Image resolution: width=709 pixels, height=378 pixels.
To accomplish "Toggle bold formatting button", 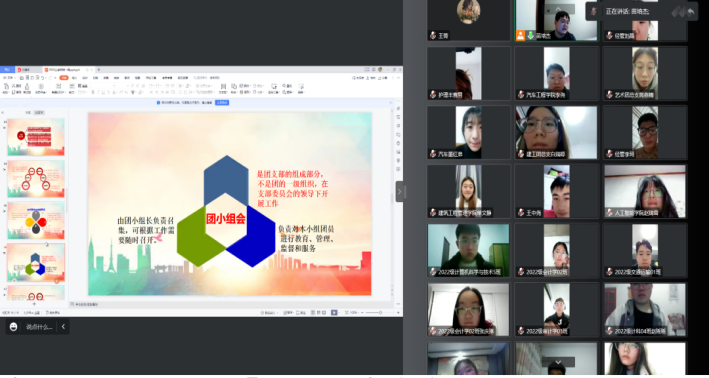I will point(93,92).
